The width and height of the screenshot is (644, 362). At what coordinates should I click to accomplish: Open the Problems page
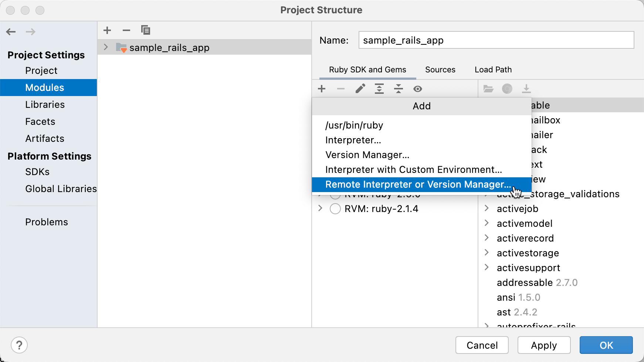pos(48,222)
